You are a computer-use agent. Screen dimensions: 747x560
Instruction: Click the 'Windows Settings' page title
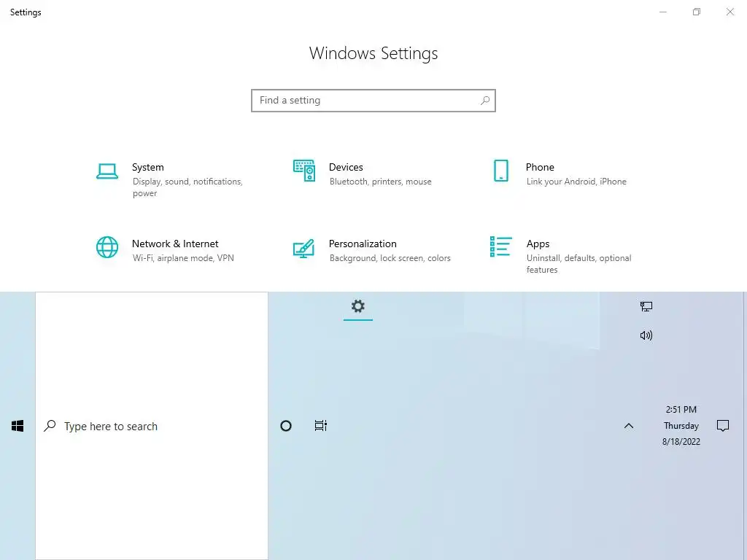tap(373, 53)
